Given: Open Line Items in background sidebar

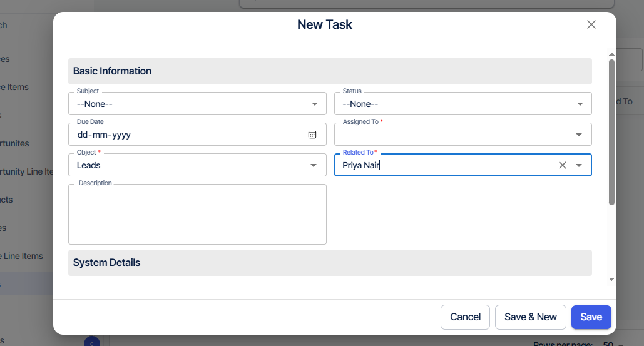Looking at the screenshot, I should [21, 256].
